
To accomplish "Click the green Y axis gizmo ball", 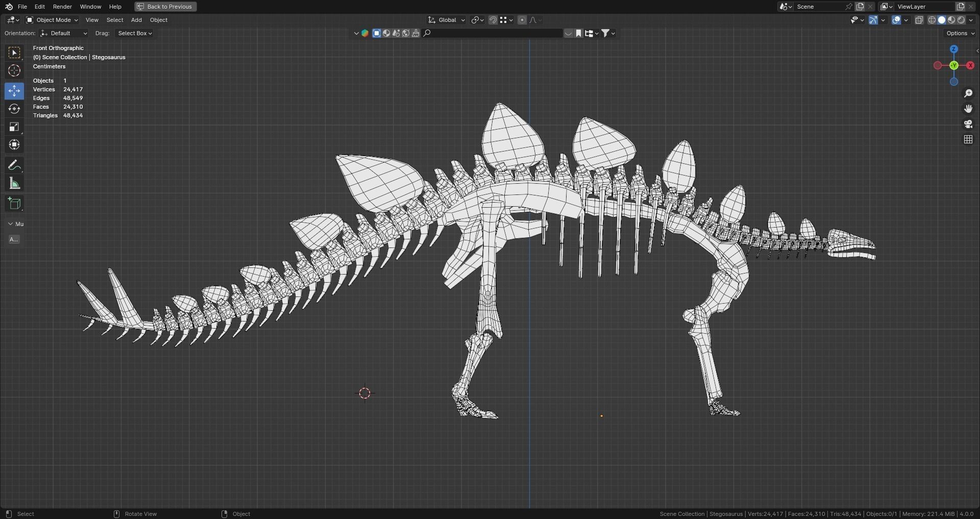I will 954,65.
